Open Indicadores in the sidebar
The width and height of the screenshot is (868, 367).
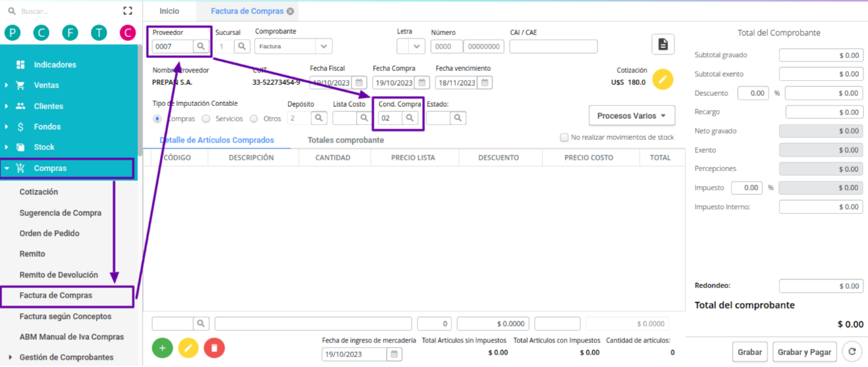click(x=55, y=64)
